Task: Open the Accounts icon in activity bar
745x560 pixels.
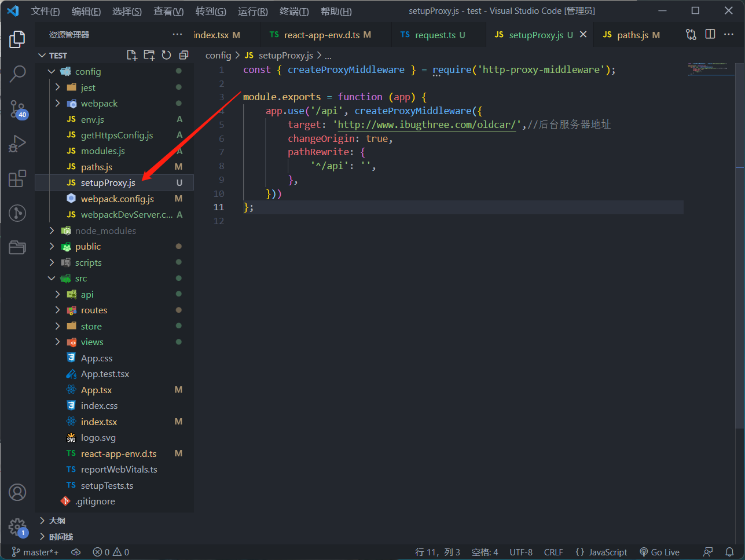Action: (x=17, y=492)
